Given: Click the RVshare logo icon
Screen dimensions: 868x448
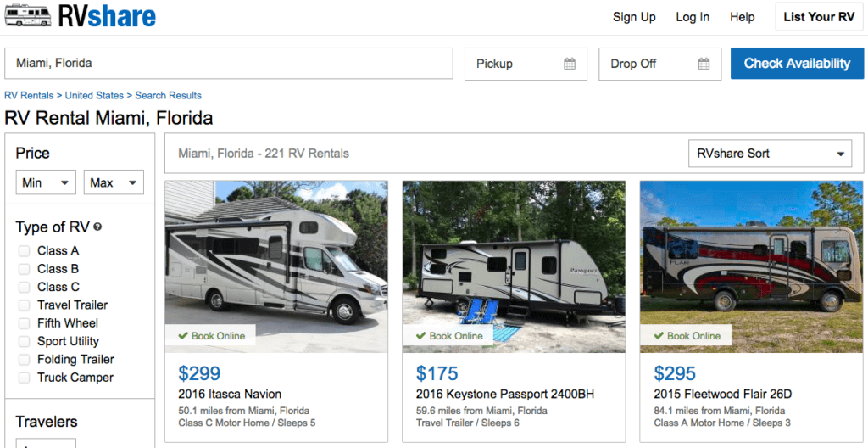Looking at the screenshot, I should click(27, 16).
